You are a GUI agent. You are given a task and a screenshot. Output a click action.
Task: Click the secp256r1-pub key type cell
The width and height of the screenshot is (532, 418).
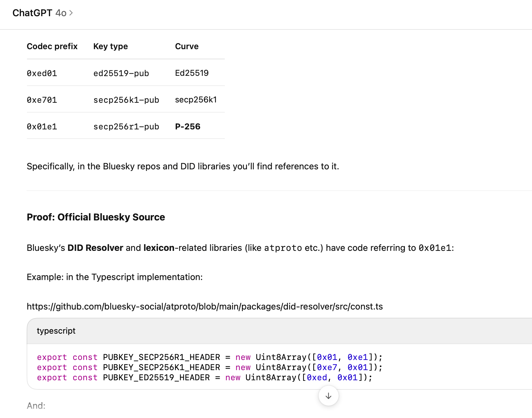click(x=126, y=127)
